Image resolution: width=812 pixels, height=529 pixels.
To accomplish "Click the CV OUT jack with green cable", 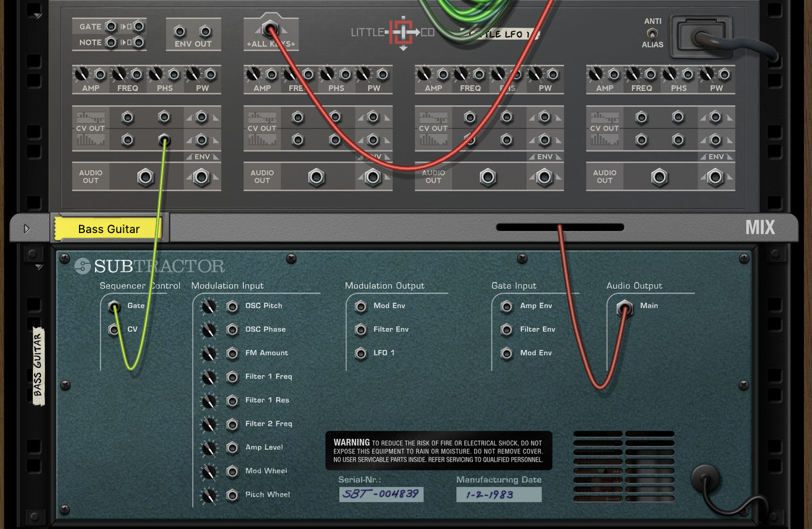I will (x=164, y=140).
